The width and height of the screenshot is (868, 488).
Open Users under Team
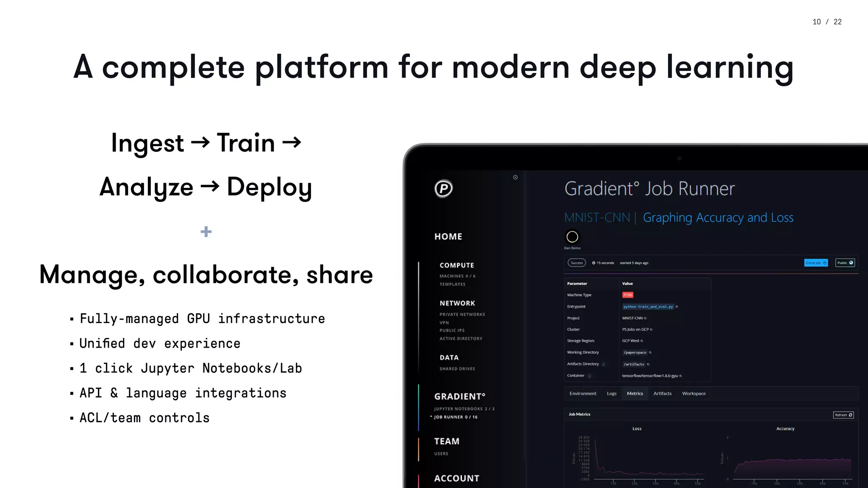(441, 454)
